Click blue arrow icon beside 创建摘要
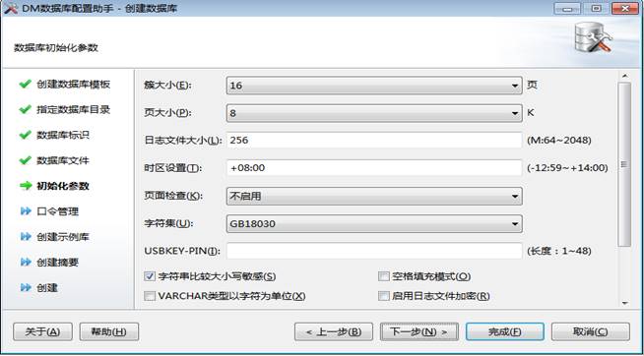This screenshot has height=356, width=644. coord(26,262)
